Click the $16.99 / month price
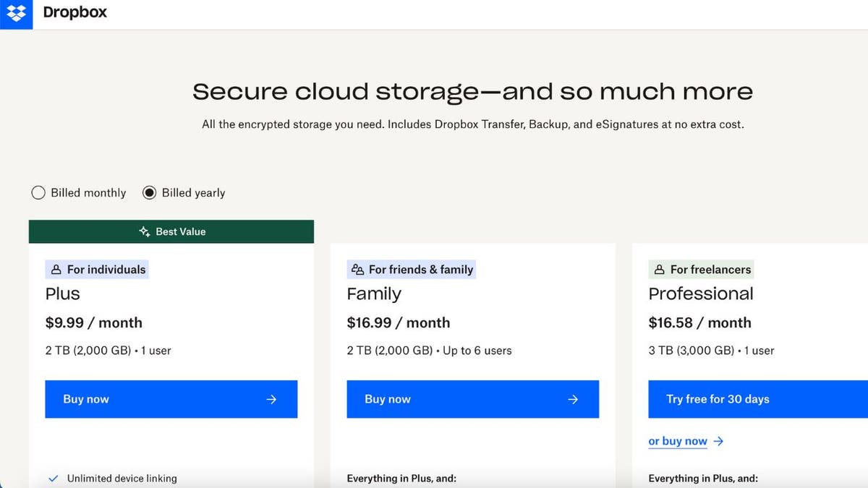Image resolution: width=868 pixels, height=488 pixels. tap(399, 323)
